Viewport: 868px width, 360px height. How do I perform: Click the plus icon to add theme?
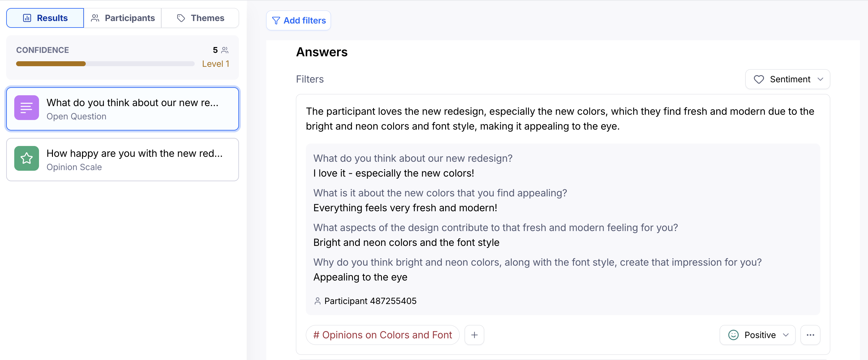(474, 335)
